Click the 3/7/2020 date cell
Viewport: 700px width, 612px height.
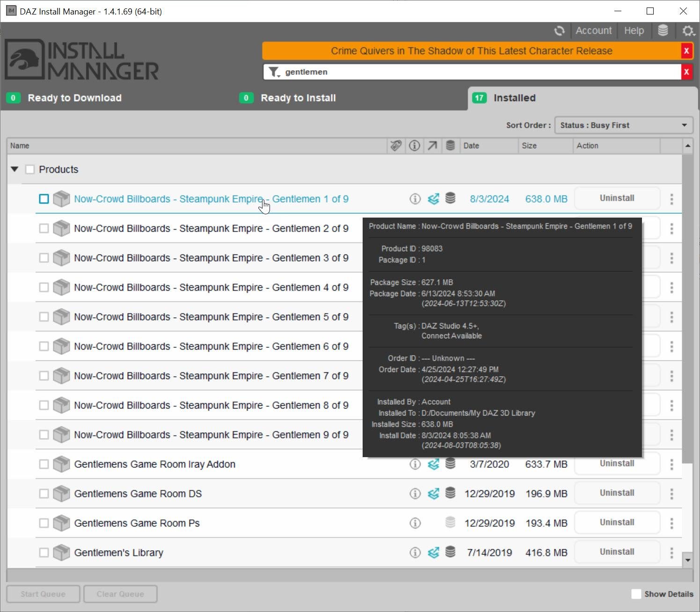coord(489,464)
